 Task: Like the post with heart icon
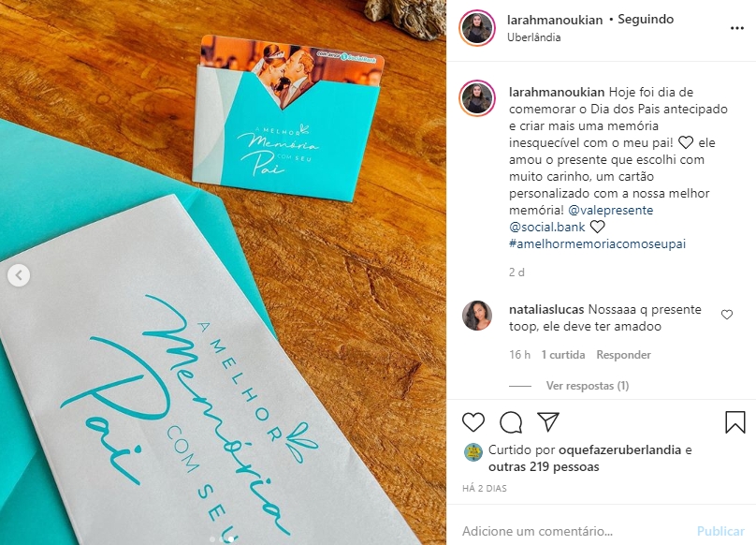pyautogui.click(x=473, y=422)
